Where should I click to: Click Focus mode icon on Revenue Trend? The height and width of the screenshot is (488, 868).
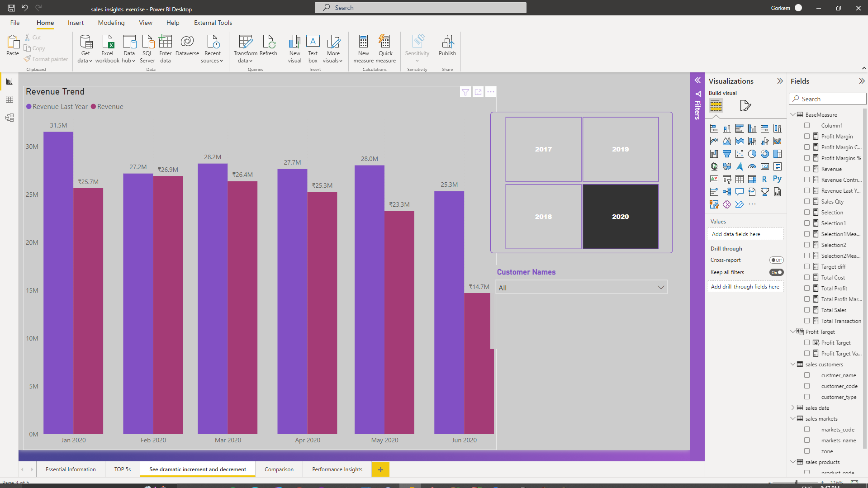click(x=478, y=92)
